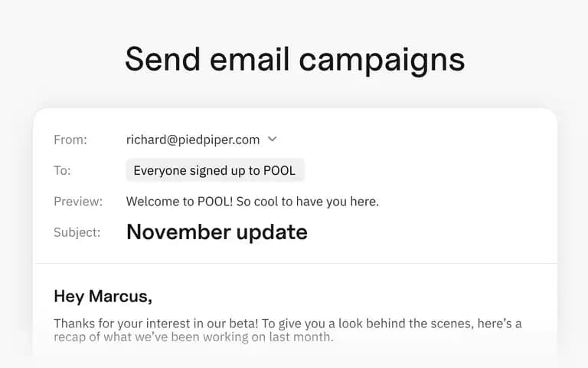Click the November update subject field
588x368 pixels.
tap(217, 232)
